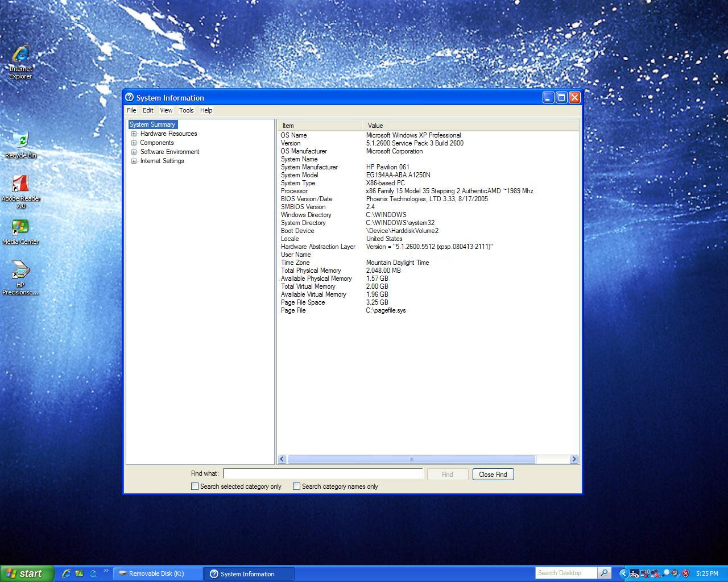Select Components tree label
The height and width of the screenshot is (582, 728).
click(x=157, y=143)
